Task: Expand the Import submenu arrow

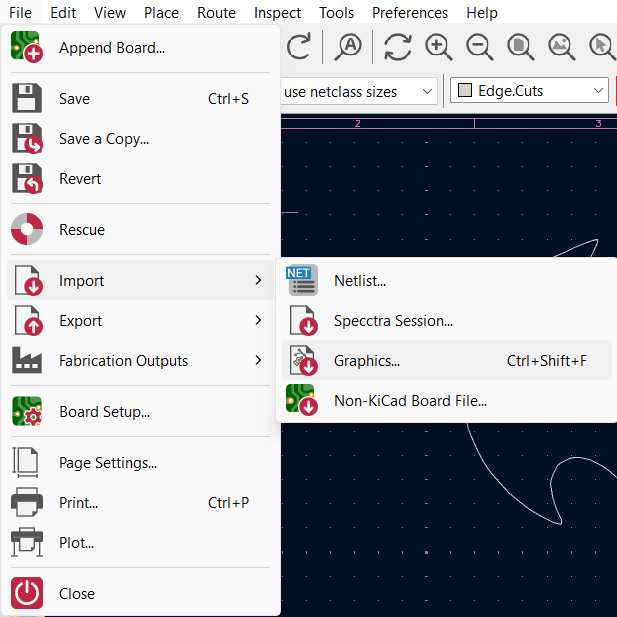Action: coord(258,280)
